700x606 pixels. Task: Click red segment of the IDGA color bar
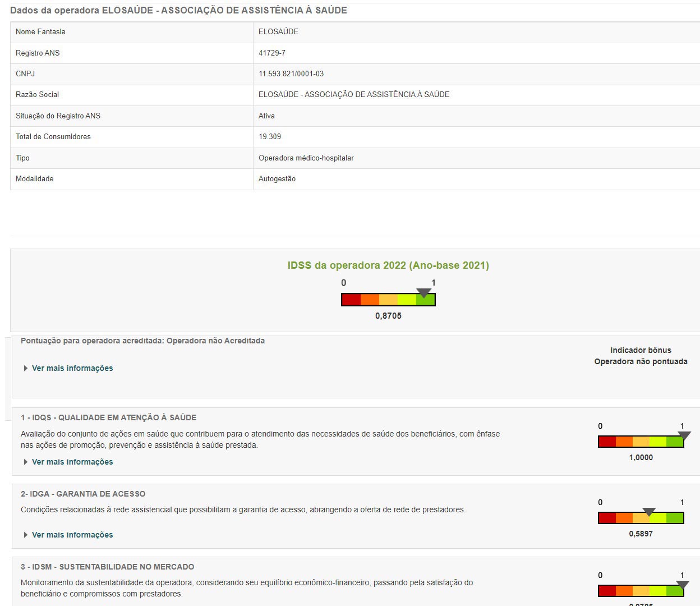[607, 518]
